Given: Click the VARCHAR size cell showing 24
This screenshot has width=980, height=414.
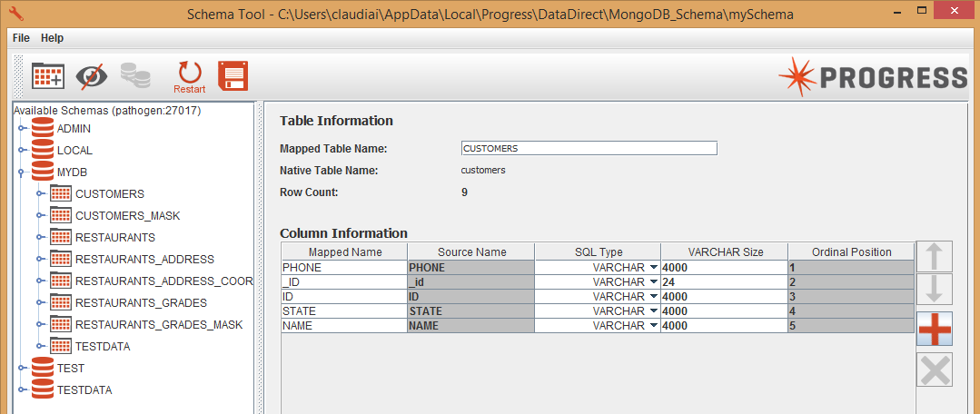Looking at the screenshot, I should click(x=725, y=281).
